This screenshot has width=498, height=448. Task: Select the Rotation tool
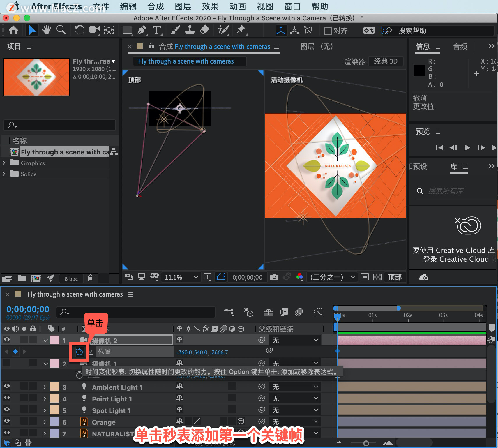(x=80, y=30)
